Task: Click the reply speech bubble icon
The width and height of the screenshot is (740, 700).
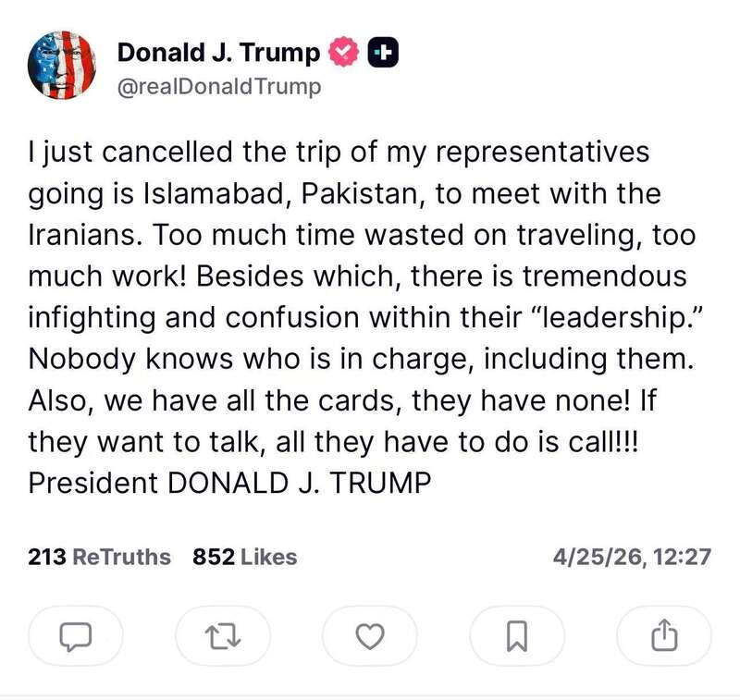Action: click(76, 635)
